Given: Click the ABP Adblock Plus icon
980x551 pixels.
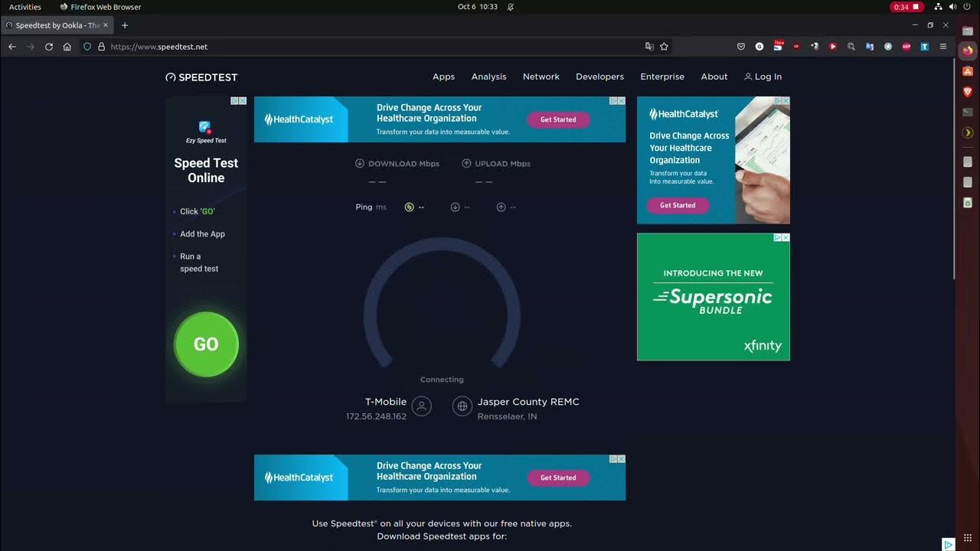Looking at the screenshot, I should [x=906, y=47].
